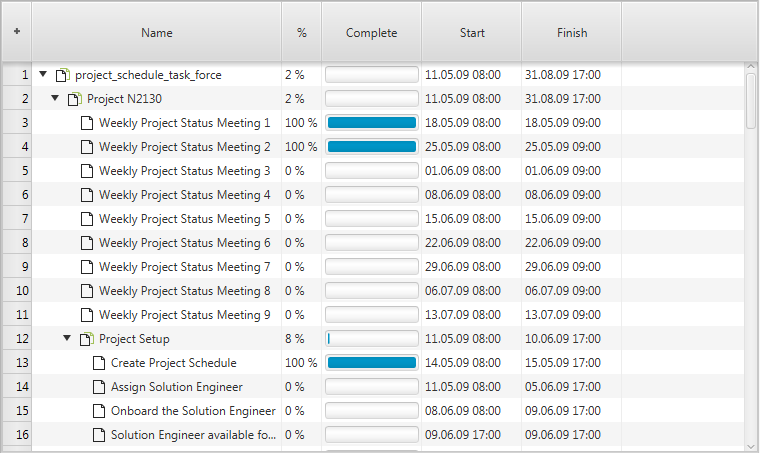Click the Project Setup summary task icon

click(86, 339)
